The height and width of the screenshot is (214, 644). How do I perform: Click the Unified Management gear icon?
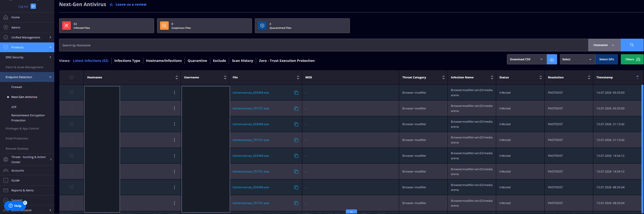point(6,37)
